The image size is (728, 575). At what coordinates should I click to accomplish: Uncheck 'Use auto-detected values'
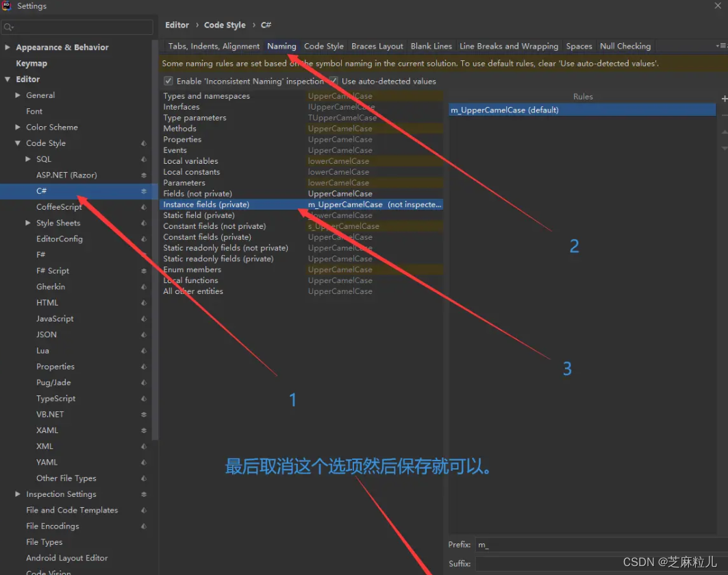[x=335, y=81]
